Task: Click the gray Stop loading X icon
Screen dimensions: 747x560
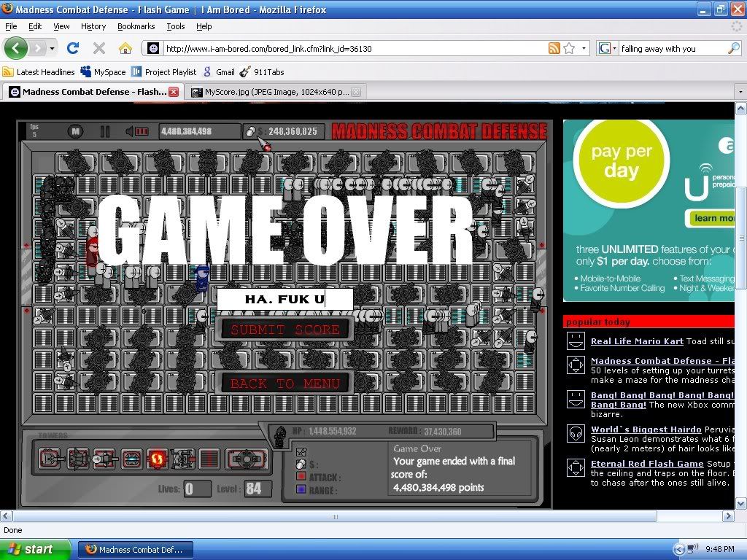Action: coord(99,48)
